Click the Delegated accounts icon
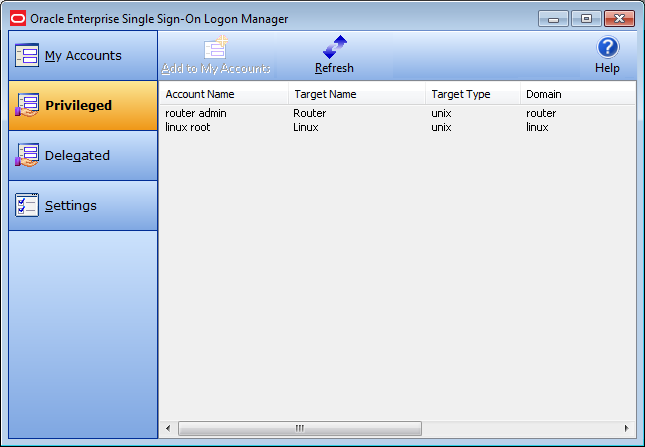 click(27, 155)
